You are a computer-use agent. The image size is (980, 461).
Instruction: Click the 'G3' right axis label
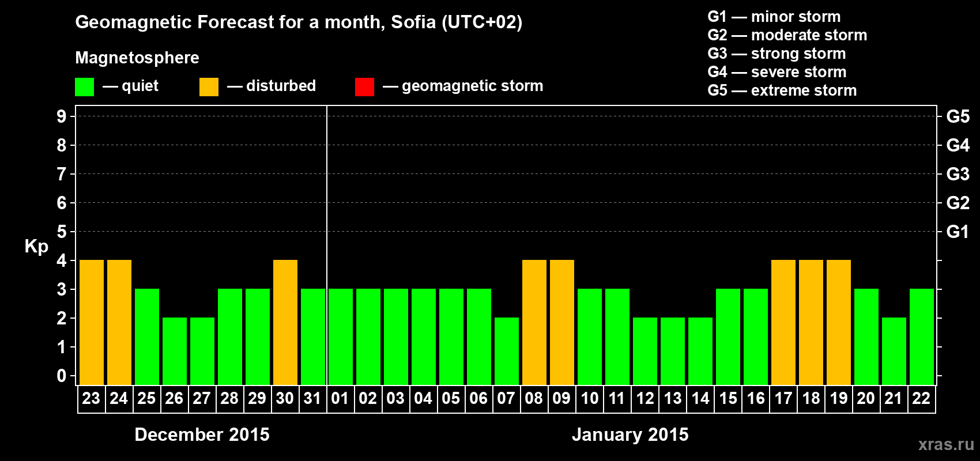point(958,174)
